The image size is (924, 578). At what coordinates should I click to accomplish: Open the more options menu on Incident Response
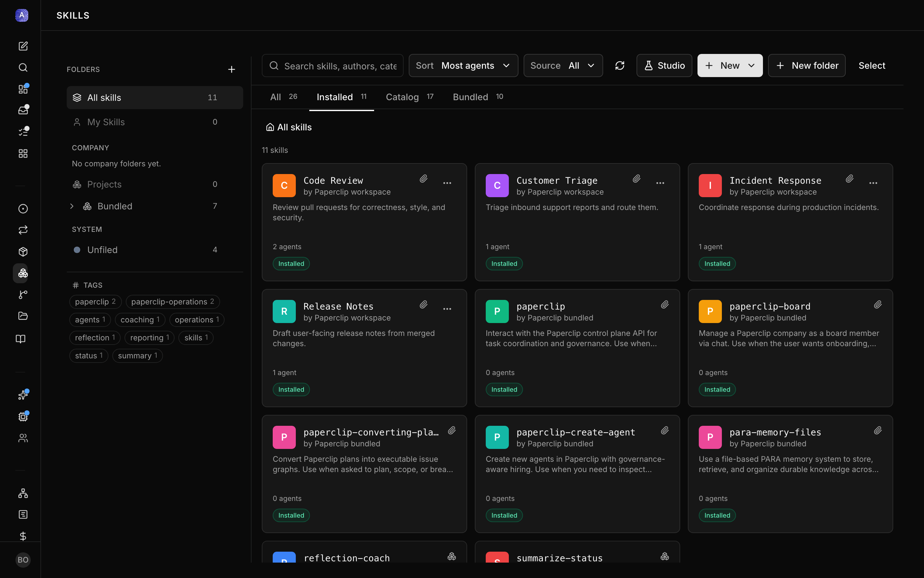(x=873, y=183)
